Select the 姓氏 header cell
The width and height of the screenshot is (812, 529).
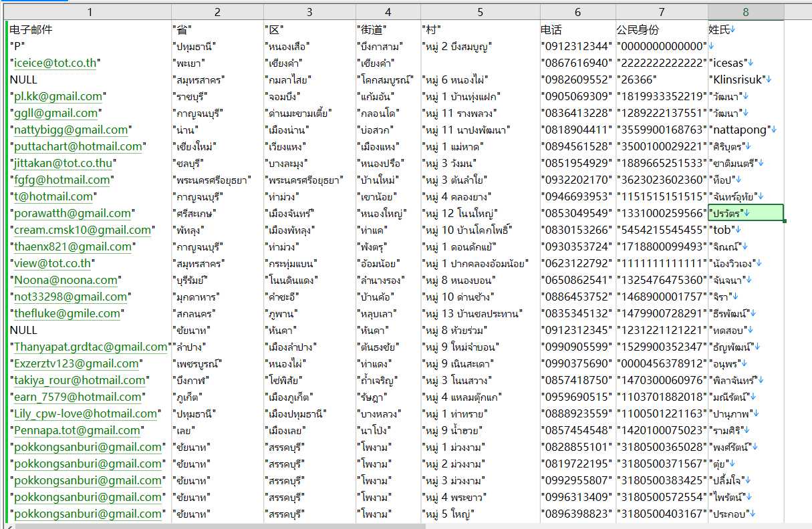(x=746, y=29)
